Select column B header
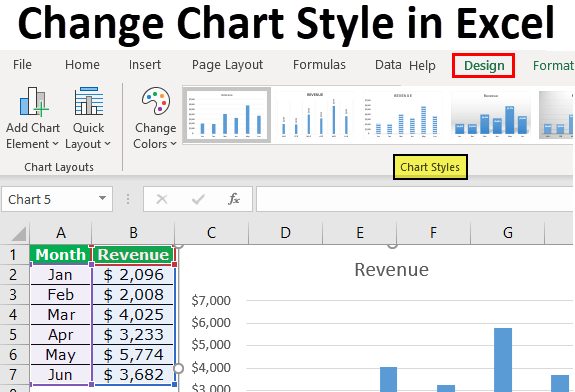 (133, 232)
